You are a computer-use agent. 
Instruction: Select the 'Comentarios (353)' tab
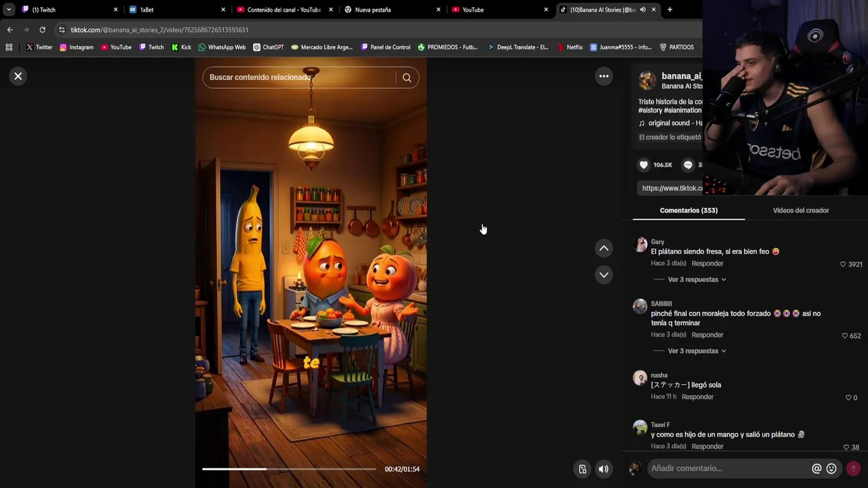pyautogui.click(x=688, y=210)
